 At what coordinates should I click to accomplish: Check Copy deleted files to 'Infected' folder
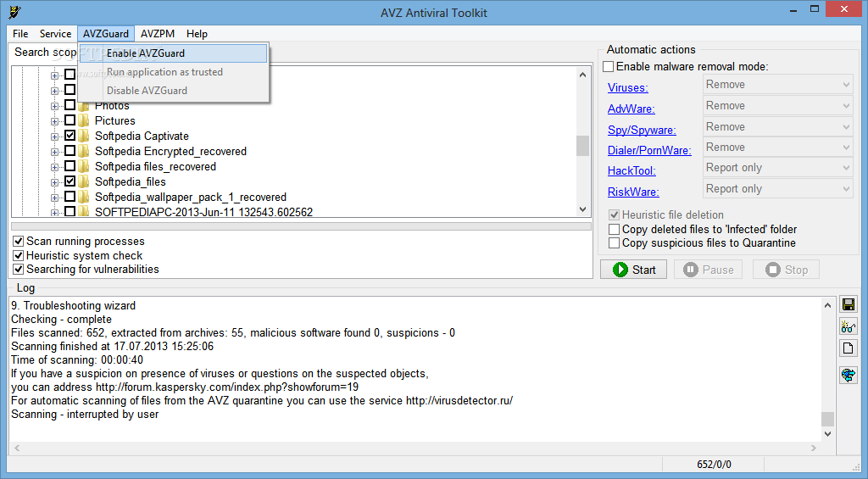(614, 229)
